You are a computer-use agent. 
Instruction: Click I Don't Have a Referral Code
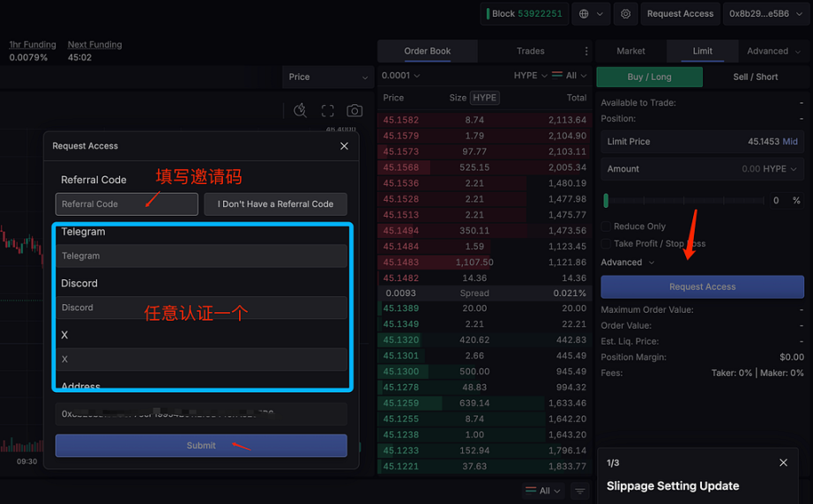(275, 204)
